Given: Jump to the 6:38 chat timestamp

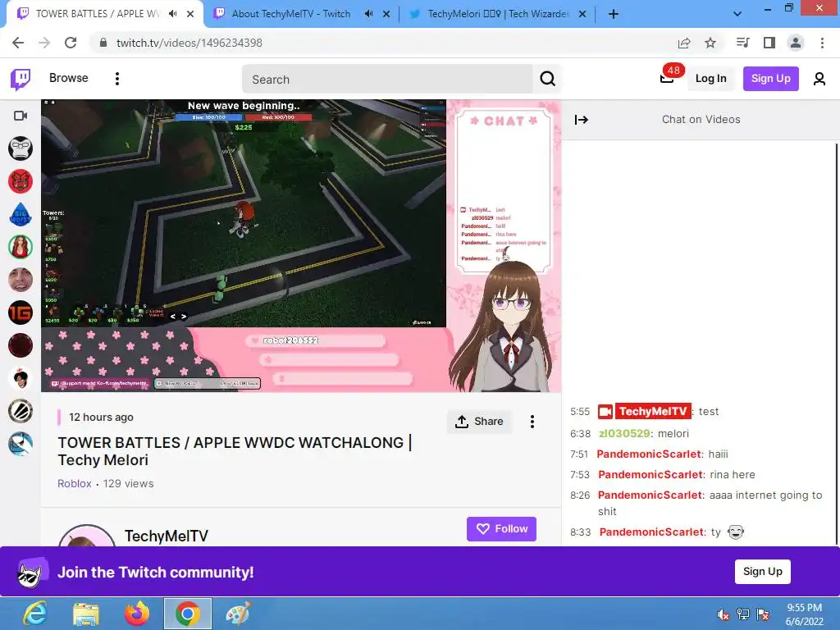Looking at the screenshot, I should click(x=580, y=434).
